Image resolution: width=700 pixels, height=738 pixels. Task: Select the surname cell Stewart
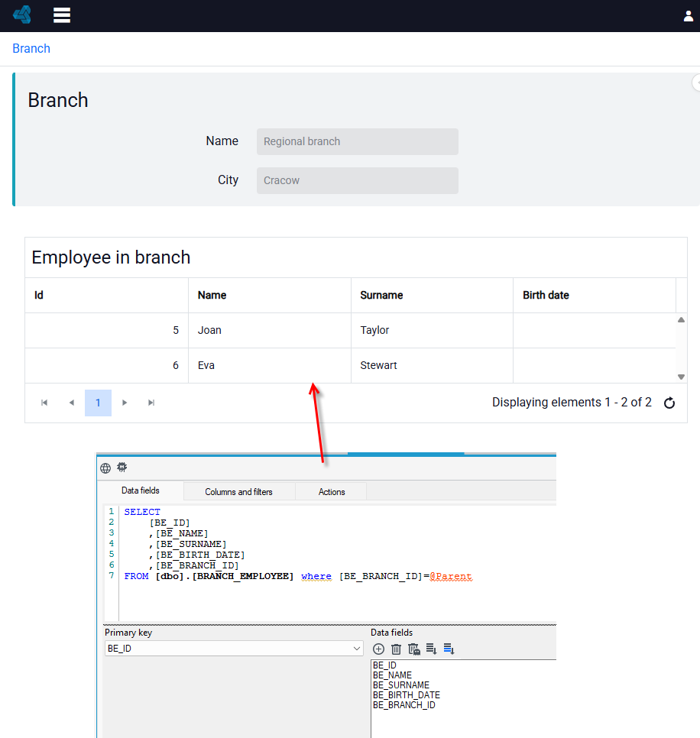pyautogui.click(x=432, y=365)
